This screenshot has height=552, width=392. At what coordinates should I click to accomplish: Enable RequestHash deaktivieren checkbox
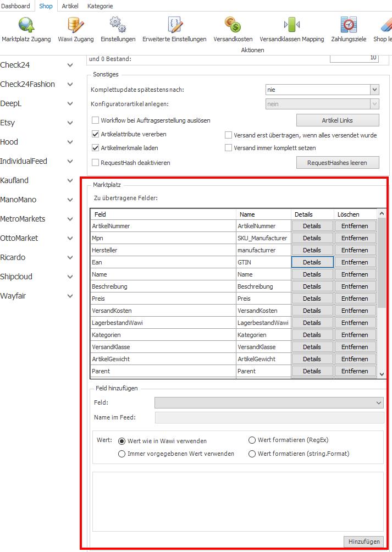(x=95, y=163)
